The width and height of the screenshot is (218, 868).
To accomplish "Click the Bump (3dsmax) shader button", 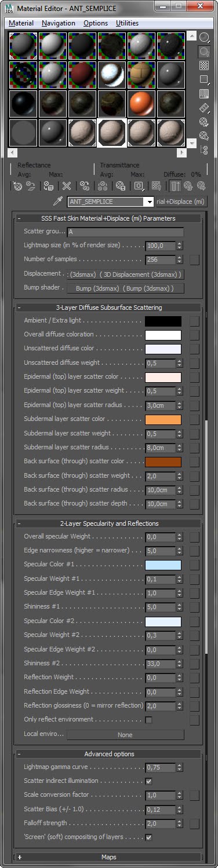I will [125, 288].
